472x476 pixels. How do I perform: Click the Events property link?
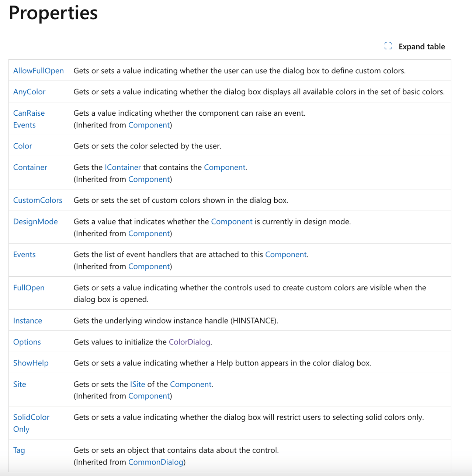[24, 255]
